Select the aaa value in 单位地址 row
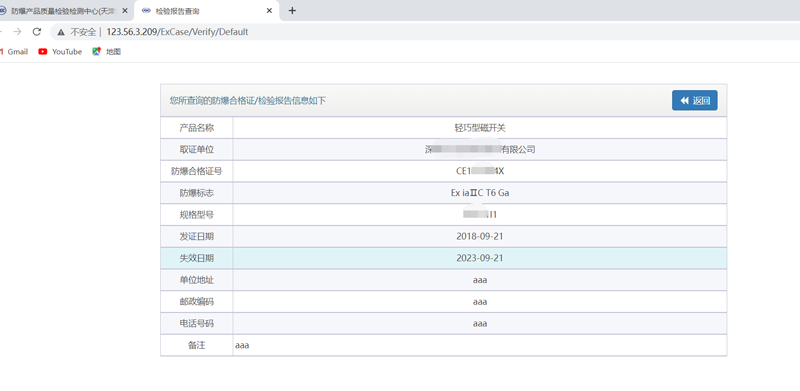Screen dimensions: 800x391 click(x=480, y=280)
